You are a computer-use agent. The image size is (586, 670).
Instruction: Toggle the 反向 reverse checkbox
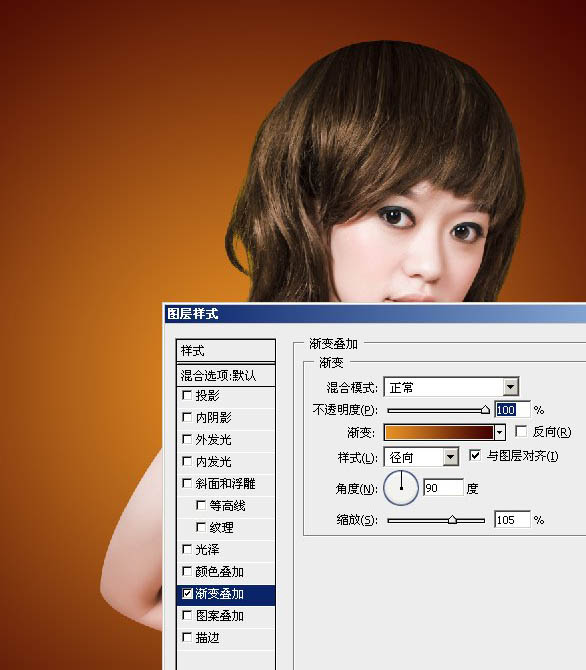521,432
